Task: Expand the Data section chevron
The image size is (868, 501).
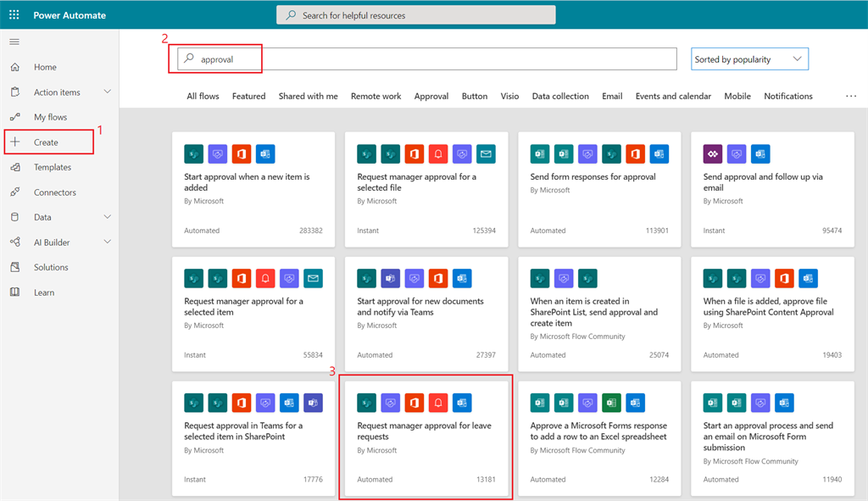Action: [108, 217]
